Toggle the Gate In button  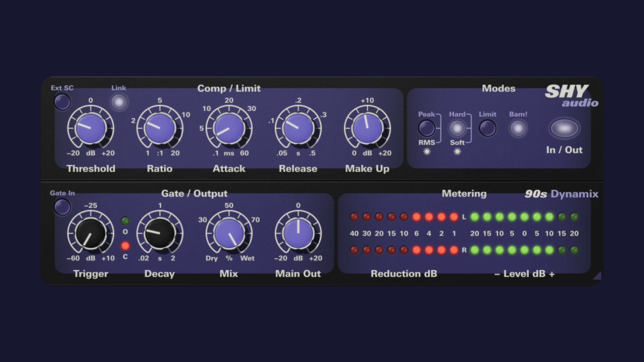click(x=62, y=207)
